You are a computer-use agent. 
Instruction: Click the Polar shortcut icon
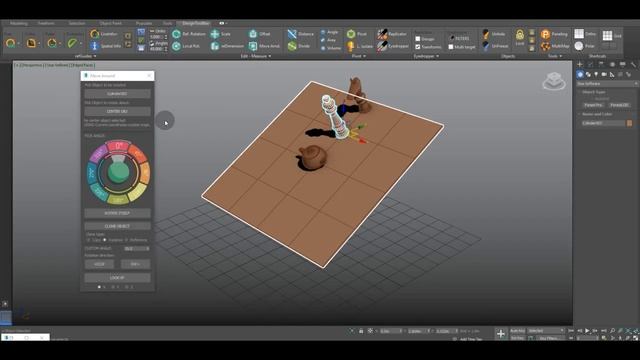579,46
